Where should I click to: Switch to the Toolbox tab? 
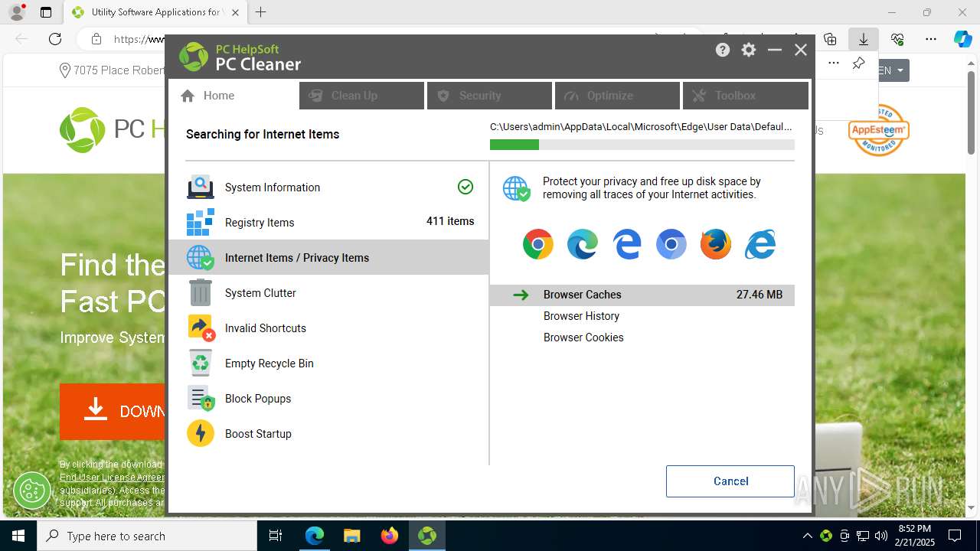(x=745, y=96)
